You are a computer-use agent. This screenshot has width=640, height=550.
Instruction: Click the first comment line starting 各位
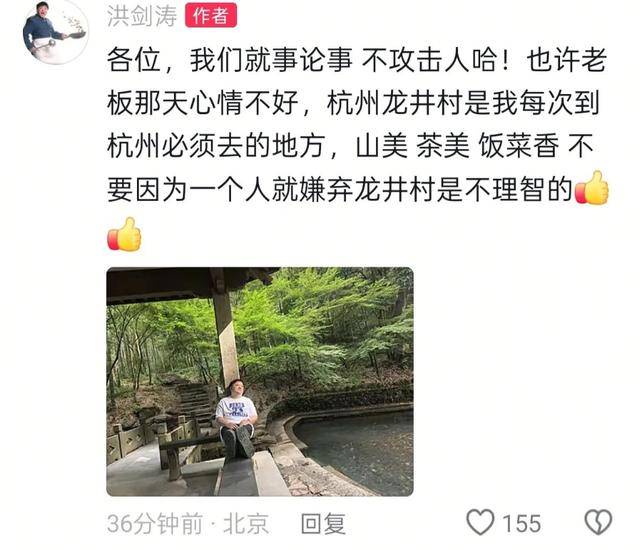point(356,60)
